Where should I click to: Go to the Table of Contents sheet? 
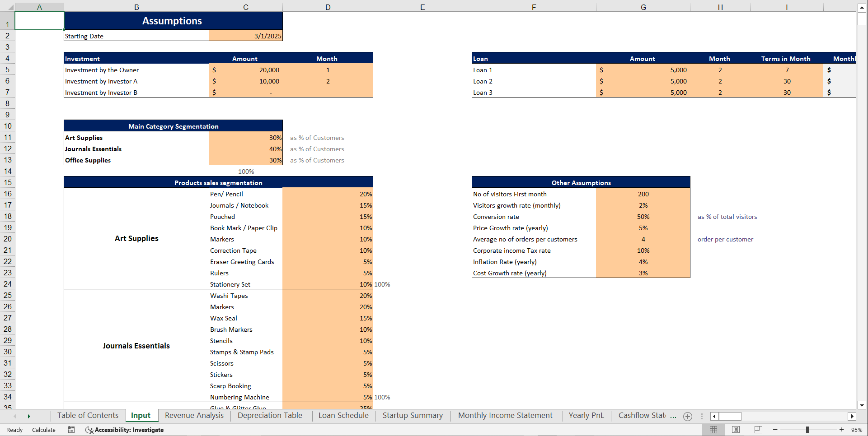88,415
